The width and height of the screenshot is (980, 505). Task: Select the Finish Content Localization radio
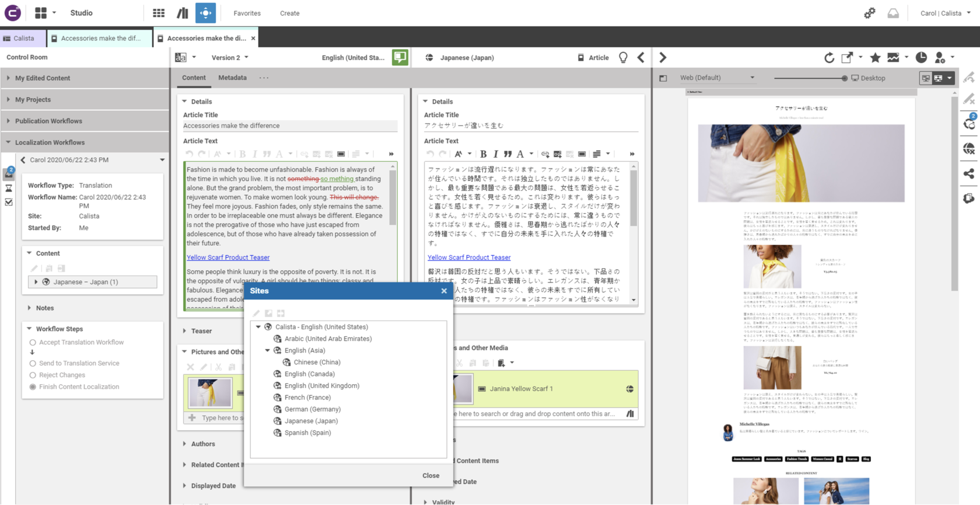point(33,387)
